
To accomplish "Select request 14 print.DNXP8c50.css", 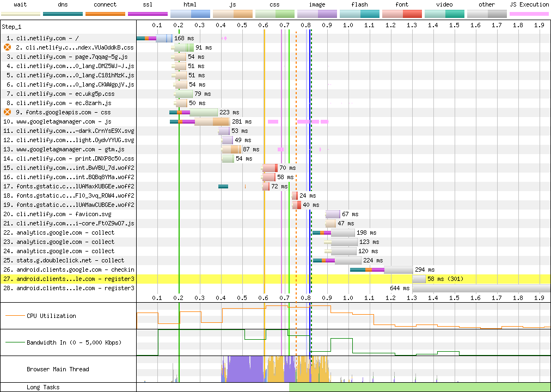I will coord(69,158).
